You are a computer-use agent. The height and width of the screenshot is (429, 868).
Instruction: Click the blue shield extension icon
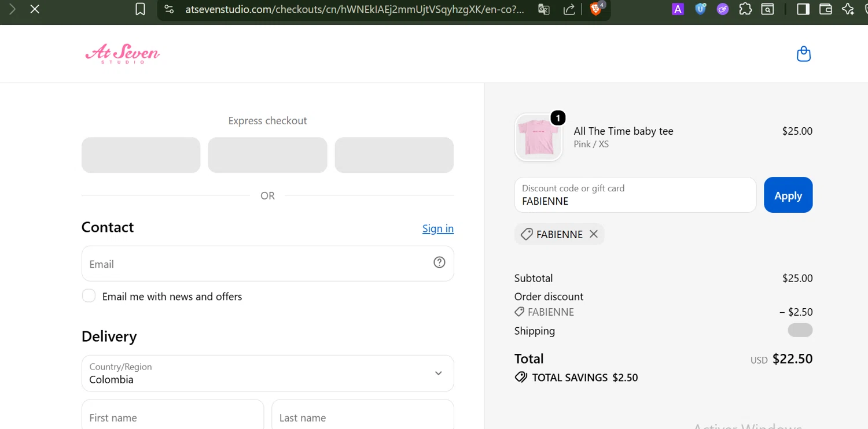click(700, 9)
